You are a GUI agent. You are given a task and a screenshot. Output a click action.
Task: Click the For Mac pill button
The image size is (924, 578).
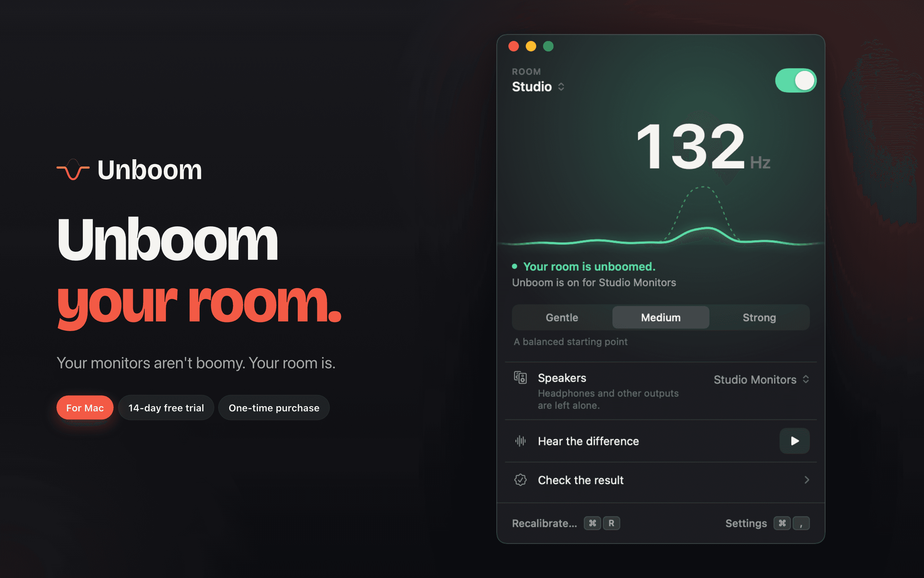point(85,407)
